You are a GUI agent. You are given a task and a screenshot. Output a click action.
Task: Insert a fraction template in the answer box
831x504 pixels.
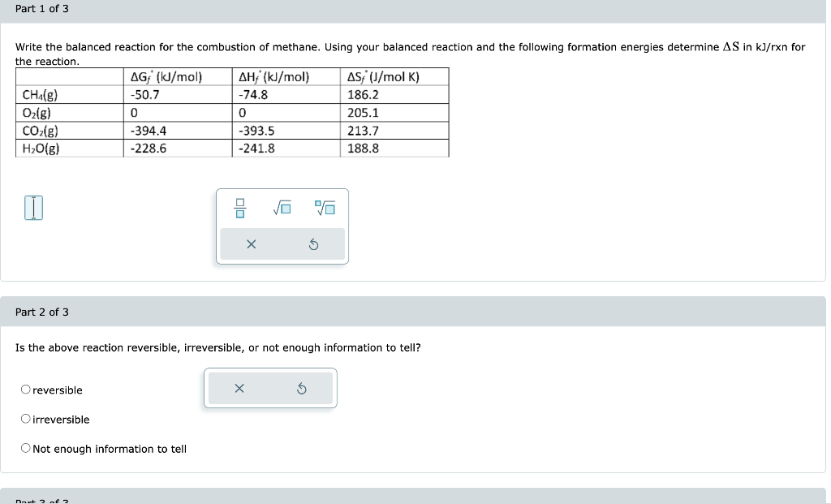click(239, 208)
